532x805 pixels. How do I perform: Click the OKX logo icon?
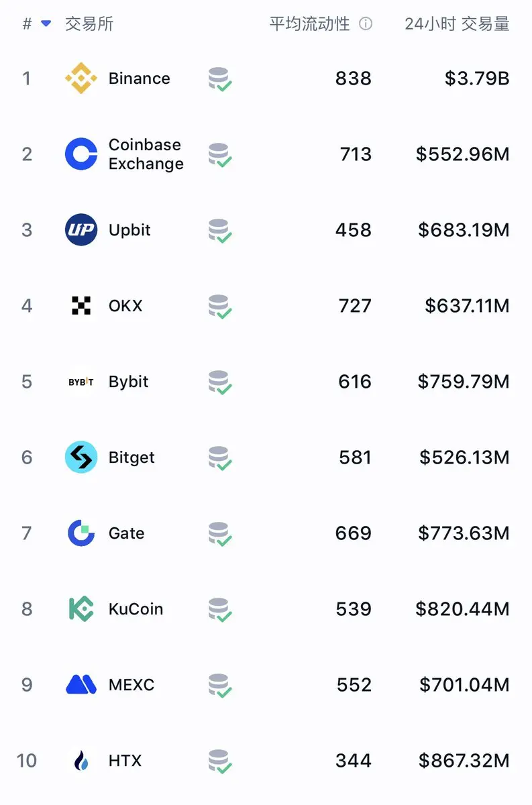point(81,306)
